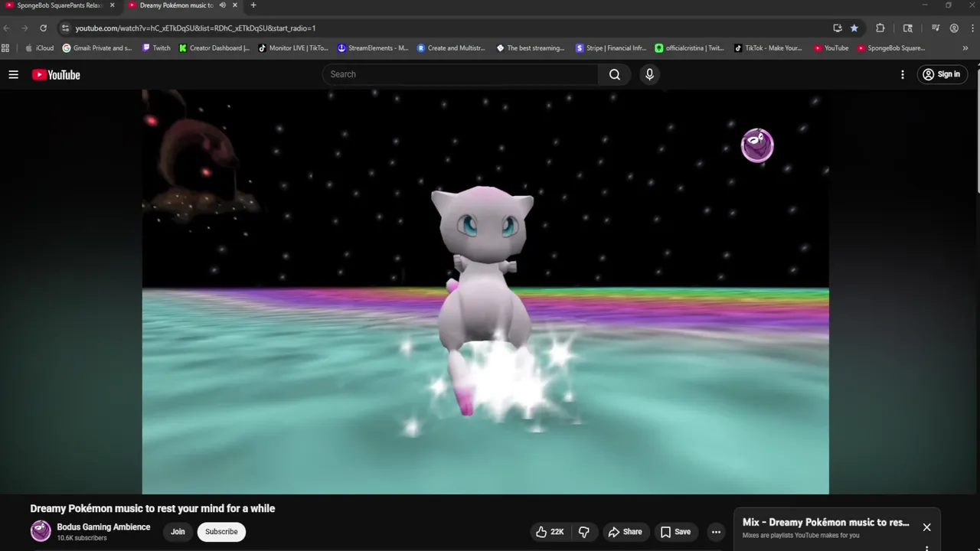Open the Monitor LIVE TikTok bookmark
The height and width of the screenshot is (551, 980).
point(294,48)
